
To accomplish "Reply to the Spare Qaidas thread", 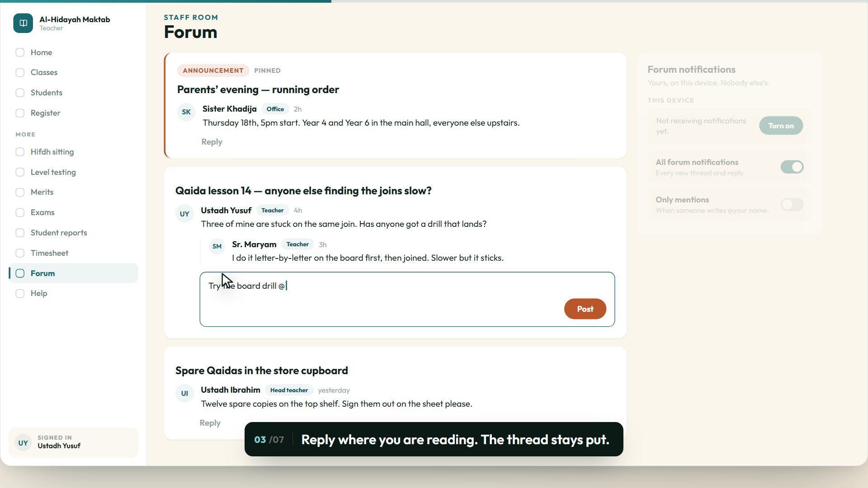I will (x=210, y=423).
